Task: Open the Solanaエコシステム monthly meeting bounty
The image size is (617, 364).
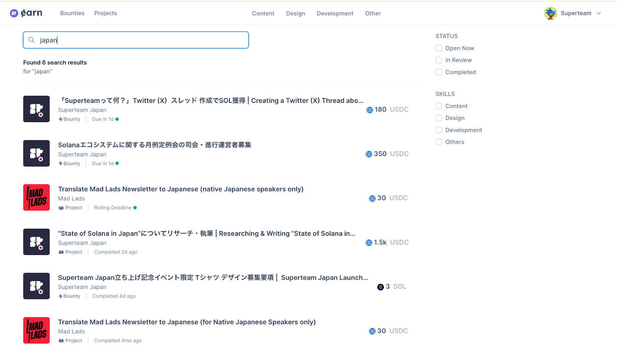Action: coord(155,145)
